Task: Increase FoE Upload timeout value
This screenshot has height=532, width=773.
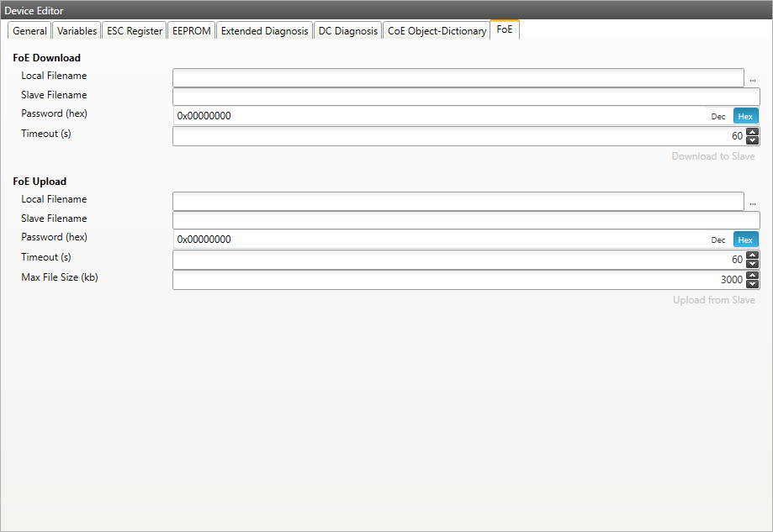Action: (753, 255)
